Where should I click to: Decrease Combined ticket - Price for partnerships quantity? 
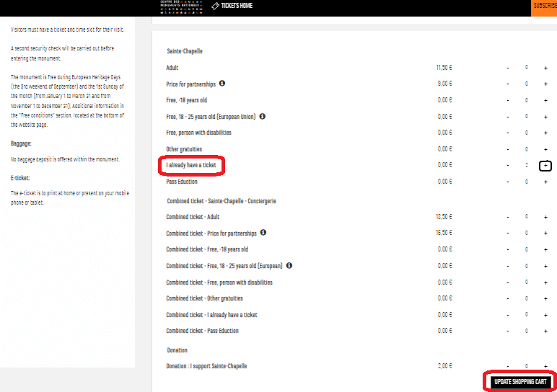point(508,233)
